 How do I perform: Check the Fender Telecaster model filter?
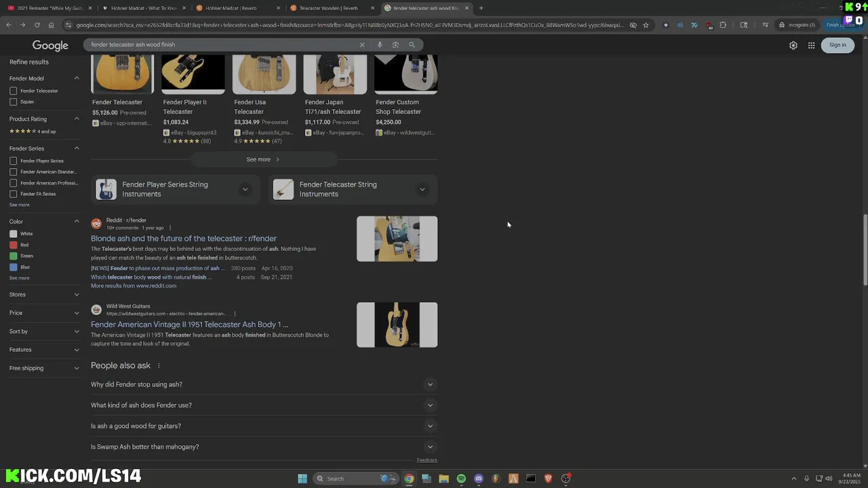13,91
